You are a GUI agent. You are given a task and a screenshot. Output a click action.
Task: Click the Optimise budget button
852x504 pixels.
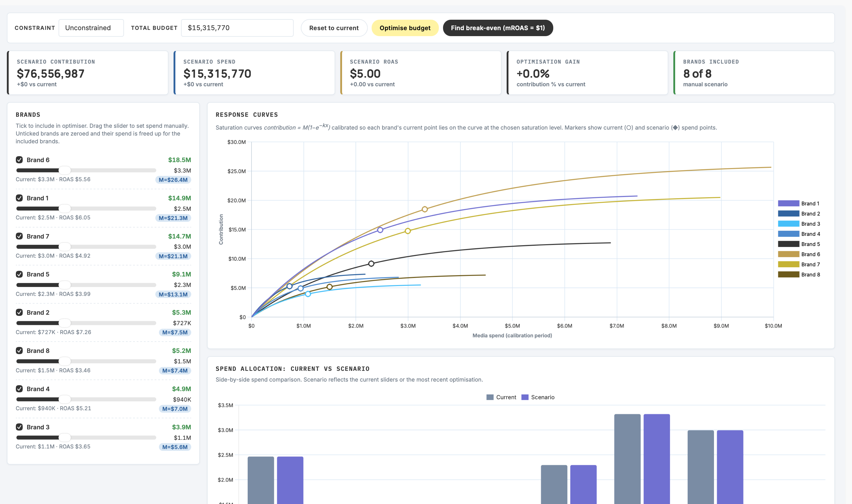pyautogui.click(x=405, y=28)
